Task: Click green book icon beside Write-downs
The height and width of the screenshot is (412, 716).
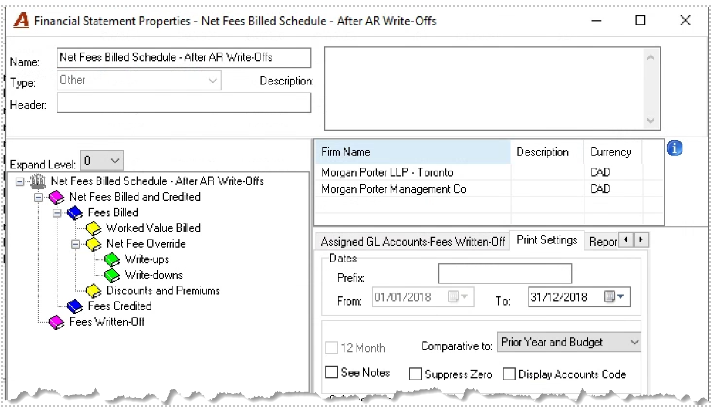Action: [x=112, y=275]
